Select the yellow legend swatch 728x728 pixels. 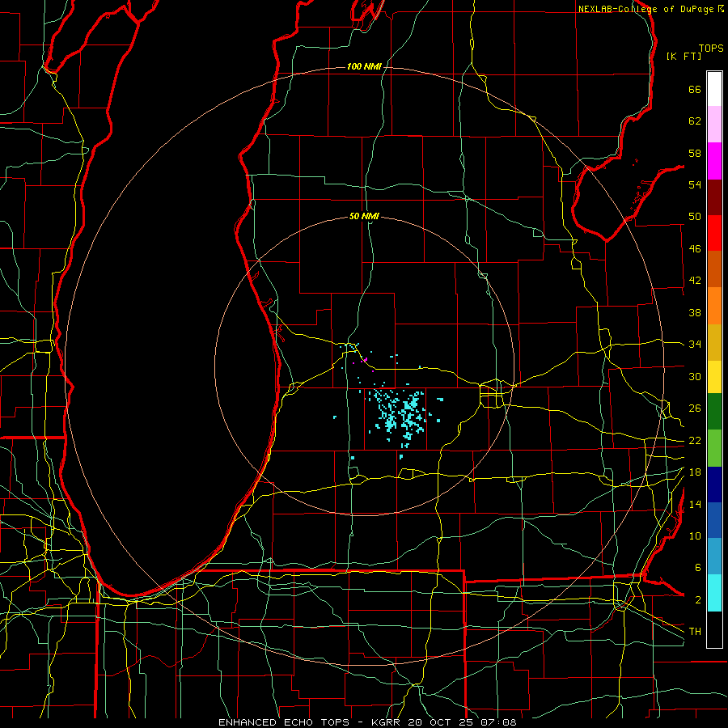point(714,376)
